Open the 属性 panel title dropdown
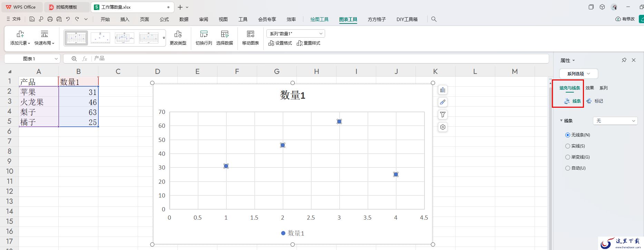This screenshot has width=644, height=250. 568,60
